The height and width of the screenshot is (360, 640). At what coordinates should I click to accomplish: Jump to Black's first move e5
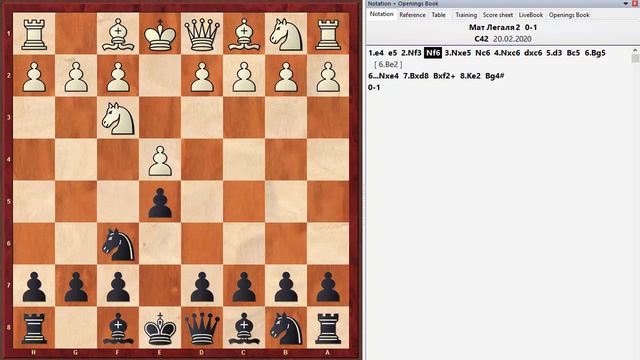click(x=392, y=53)
